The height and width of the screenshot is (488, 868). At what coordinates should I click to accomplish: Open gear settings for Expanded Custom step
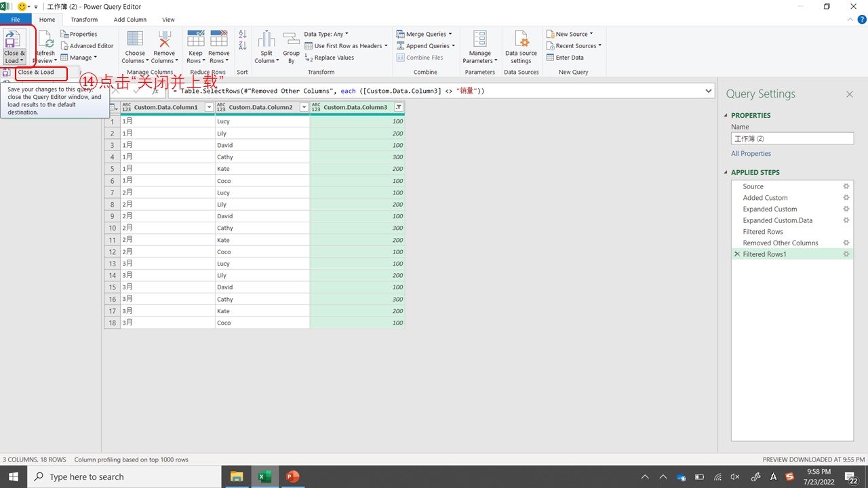click(x=846, y=209)
